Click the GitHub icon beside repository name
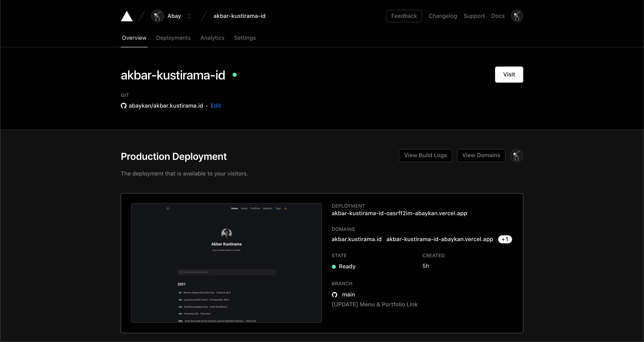 [123, 106]
